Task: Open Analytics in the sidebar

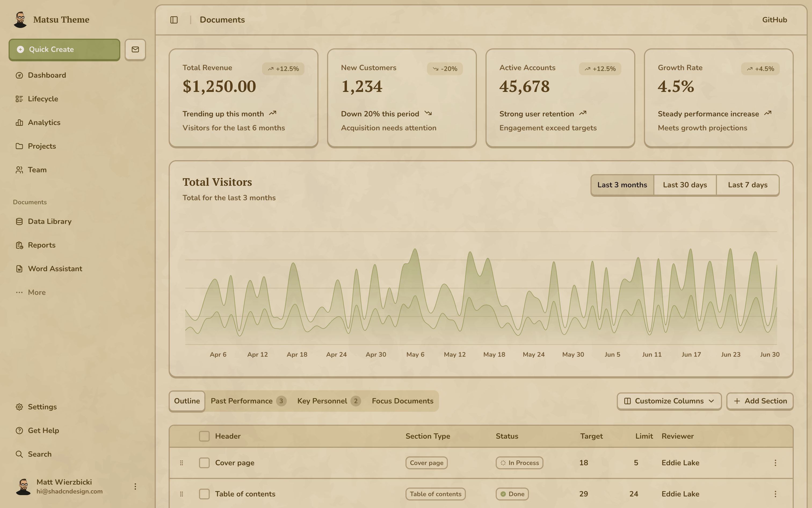Action: [77, 123]
